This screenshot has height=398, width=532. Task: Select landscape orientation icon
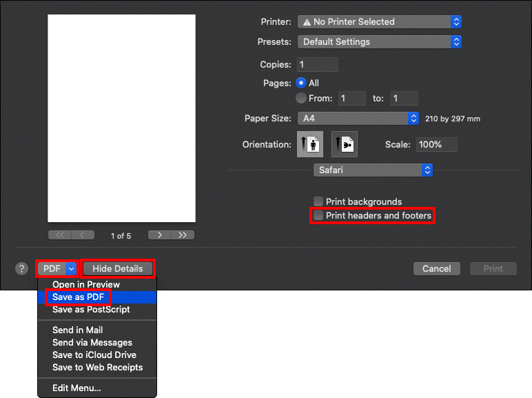tap(344, 145)
